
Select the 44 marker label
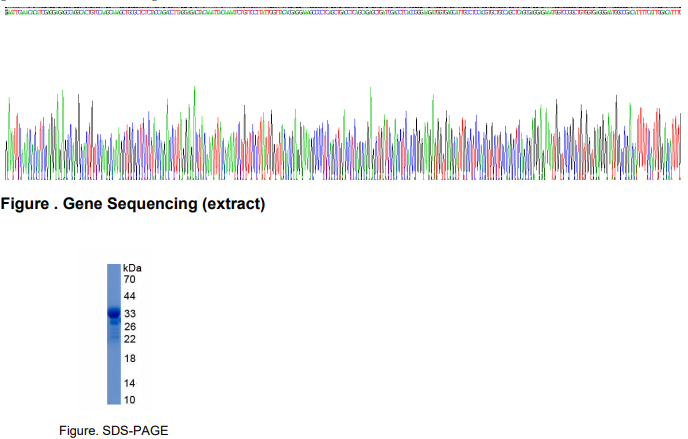(129, 297)
